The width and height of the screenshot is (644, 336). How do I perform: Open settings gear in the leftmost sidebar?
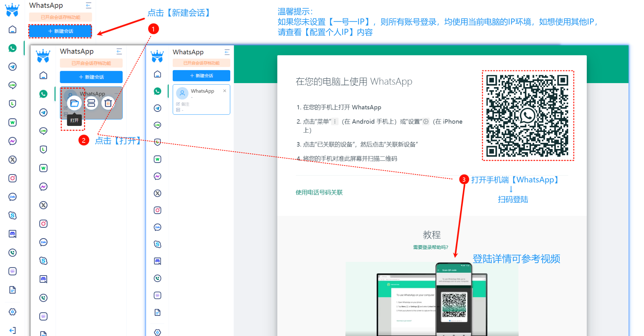(x=13, y=312)
